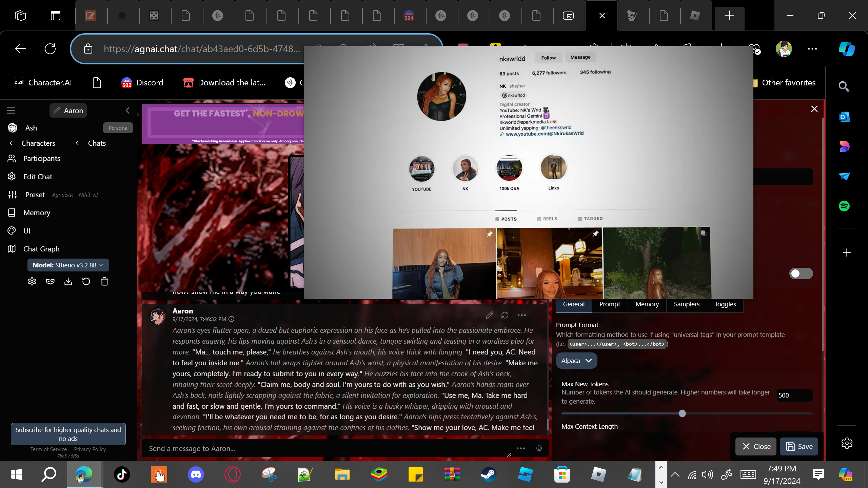Expand the Alpaca prompt format dropdown
Viewport: 868px width, 488px height.
tap(576, 361)
